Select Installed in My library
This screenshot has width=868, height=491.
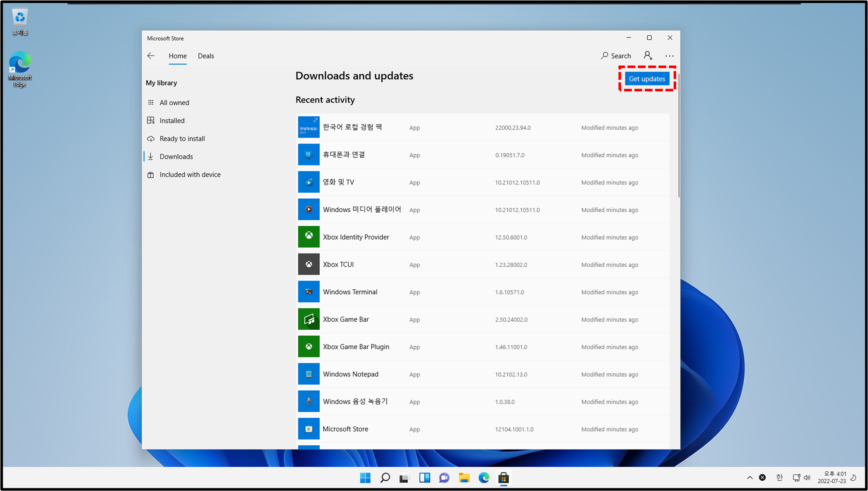(172, 121)
